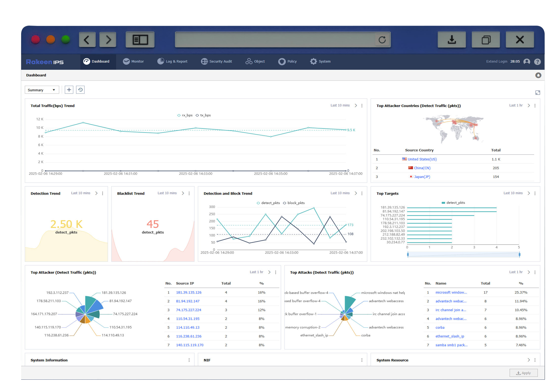
Task: Open the notification bell icon
Action: click(x=538, y=75)
